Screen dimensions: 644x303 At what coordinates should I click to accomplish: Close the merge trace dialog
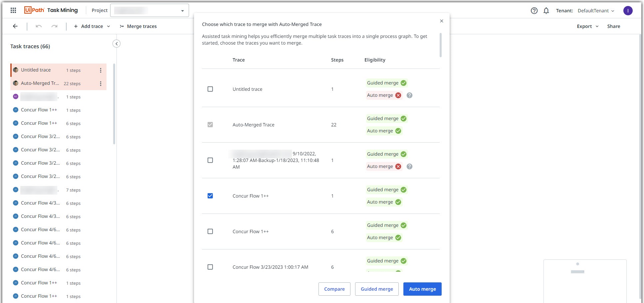tap(442, 21)
